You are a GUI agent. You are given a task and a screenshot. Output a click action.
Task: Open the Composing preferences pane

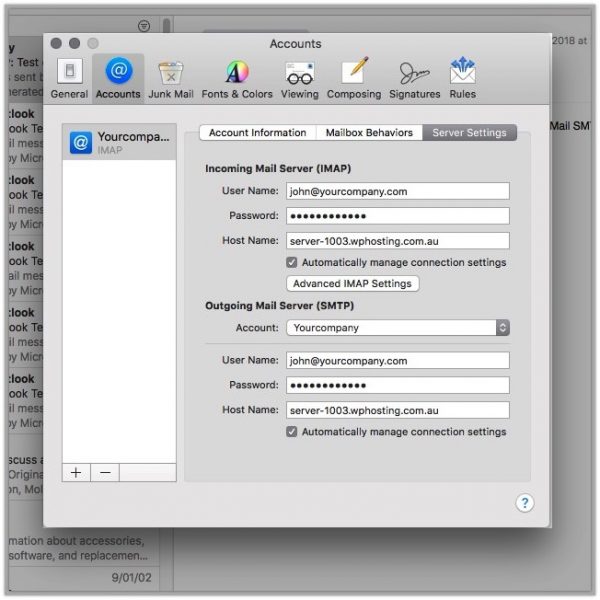(354, 78)
